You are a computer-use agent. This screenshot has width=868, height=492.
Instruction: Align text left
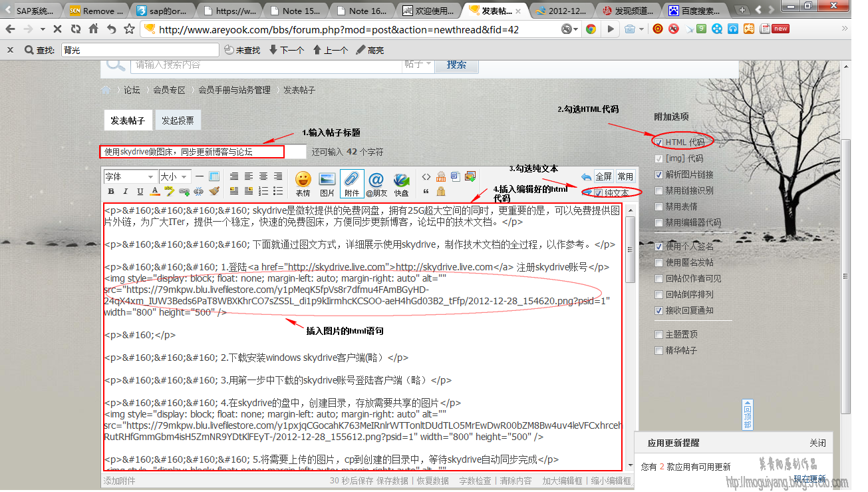click(248, 176)
